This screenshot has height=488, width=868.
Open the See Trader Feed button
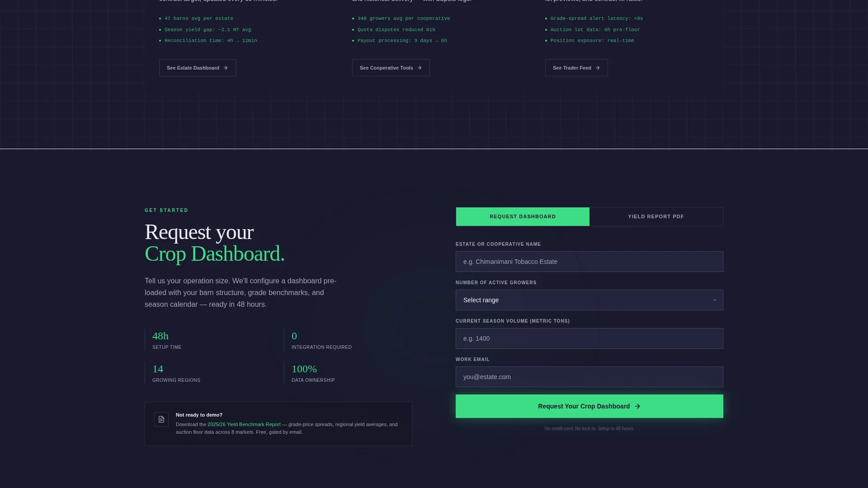576,68
